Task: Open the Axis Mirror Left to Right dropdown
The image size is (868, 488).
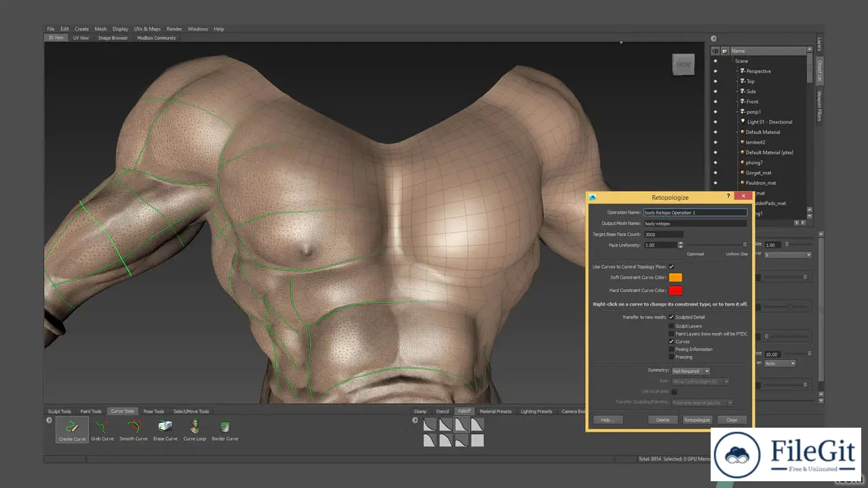Action: point(700,382)
